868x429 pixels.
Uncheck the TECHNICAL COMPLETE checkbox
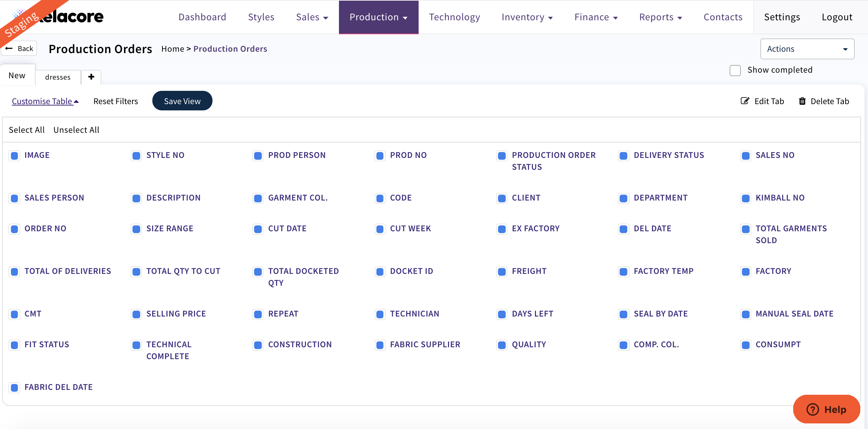coord(136,345)
